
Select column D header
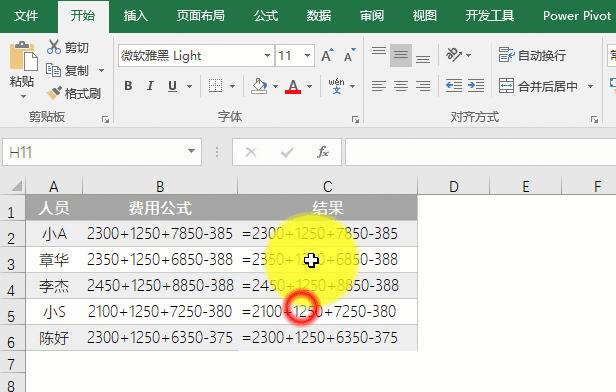click(453, 186)
